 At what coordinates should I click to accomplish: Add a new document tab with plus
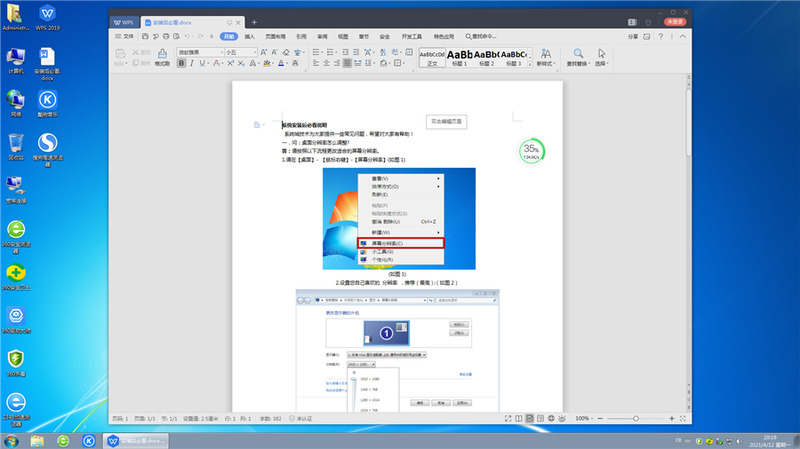(254, 22)
